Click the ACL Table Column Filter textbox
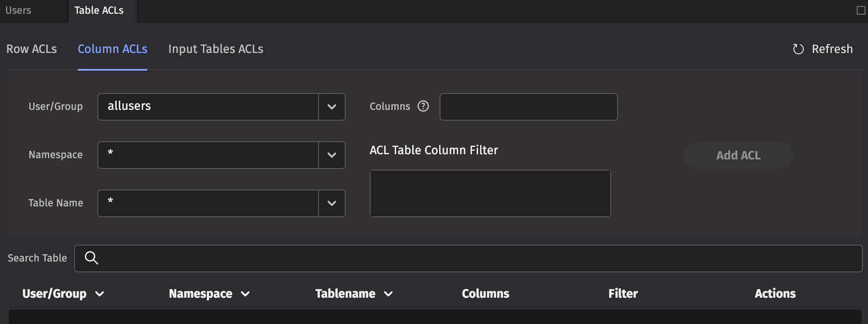The height and width of the screenshot is (324, 868). 490,193
